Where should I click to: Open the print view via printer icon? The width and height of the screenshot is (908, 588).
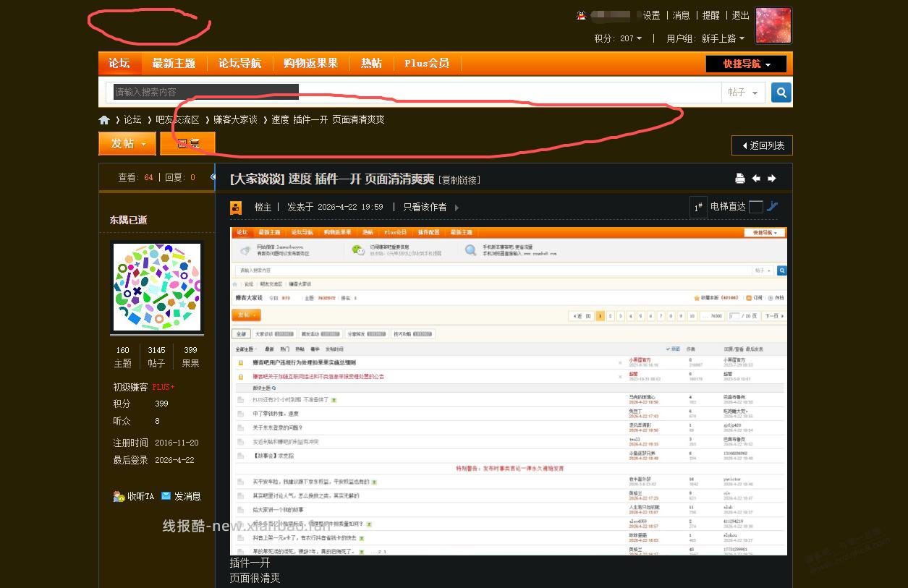739,178
